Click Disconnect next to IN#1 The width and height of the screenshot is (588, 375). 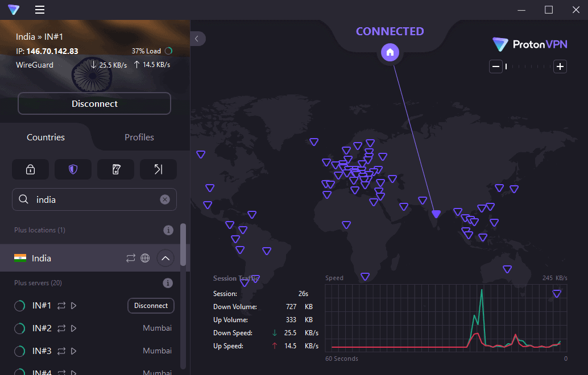click(x=151, y=306)
